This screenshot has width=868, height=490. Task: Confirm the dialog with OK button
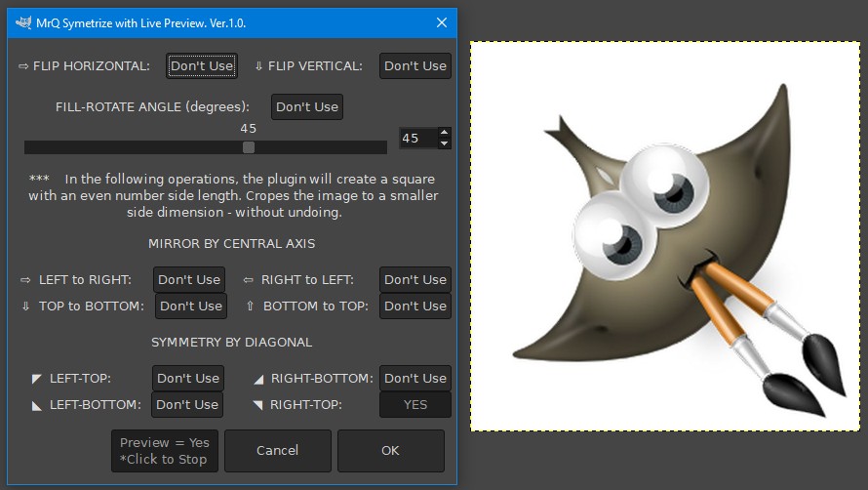[x=391, y=451]
